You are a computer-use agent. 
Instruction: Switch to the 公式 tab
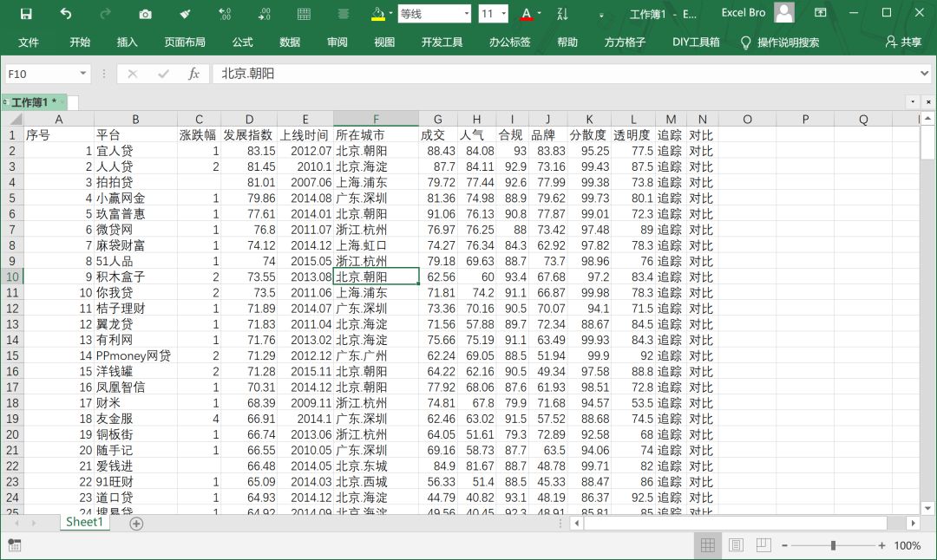click(242, 42)
